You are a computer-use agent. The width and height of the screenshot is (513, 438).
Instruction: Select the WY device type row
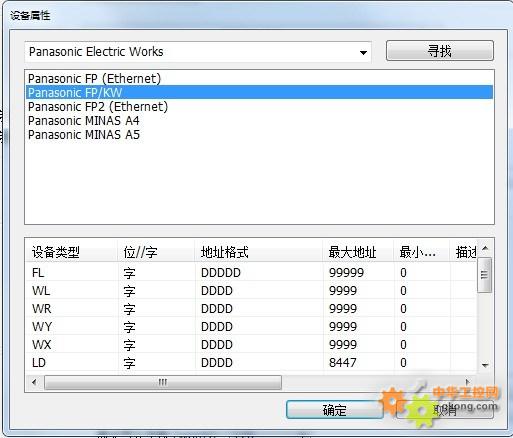click(251, 327)
